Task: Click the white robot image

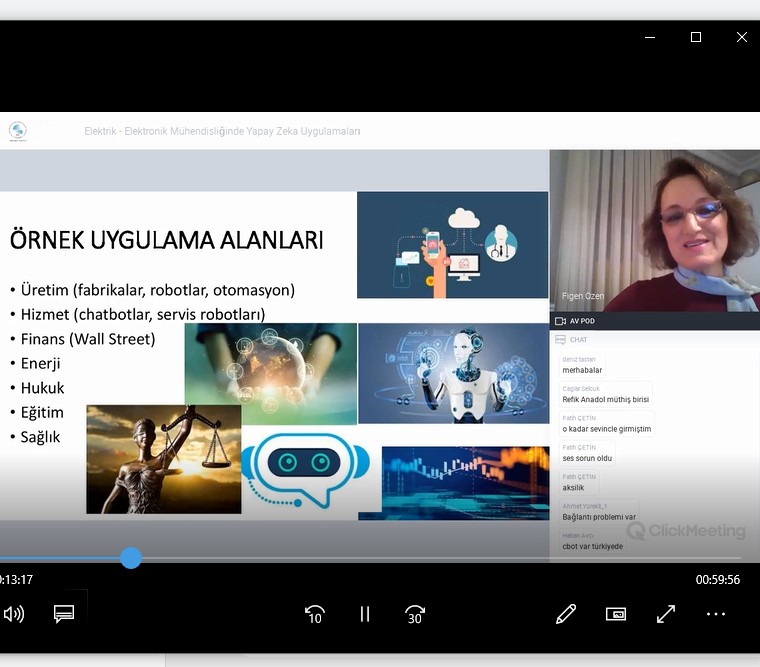Action: pyautogui.click(x=454, y=373)
